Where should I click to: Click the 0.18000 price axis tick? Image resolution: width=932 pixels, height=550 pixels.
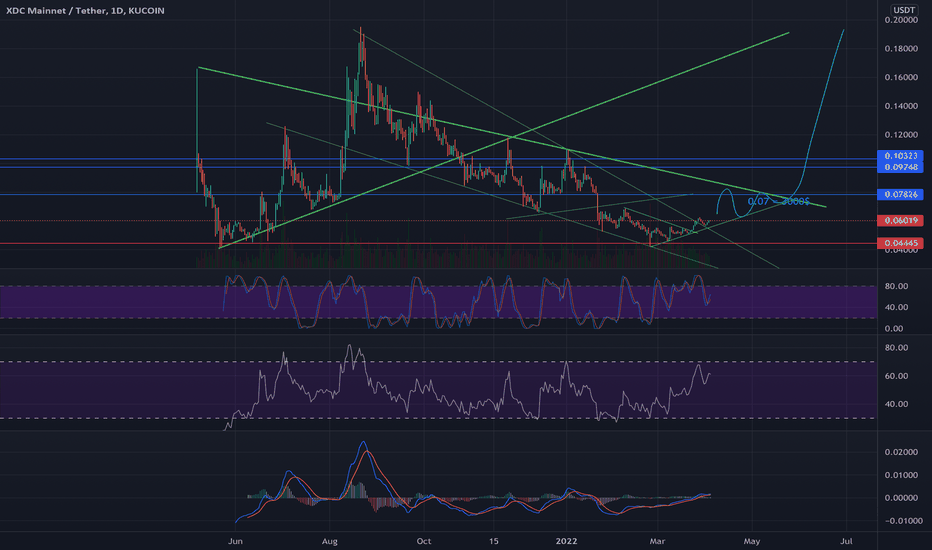pyautogui.click(x=901, y=49)
